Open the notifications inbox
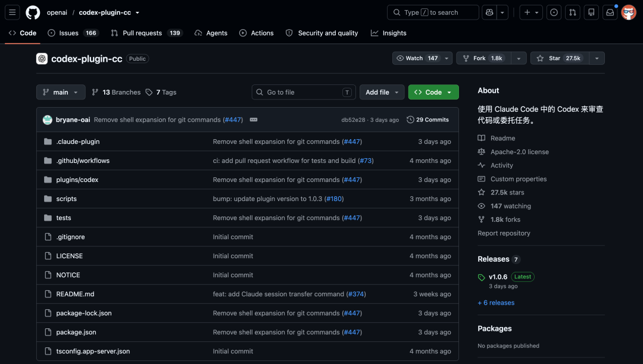 tap(610, 12)
